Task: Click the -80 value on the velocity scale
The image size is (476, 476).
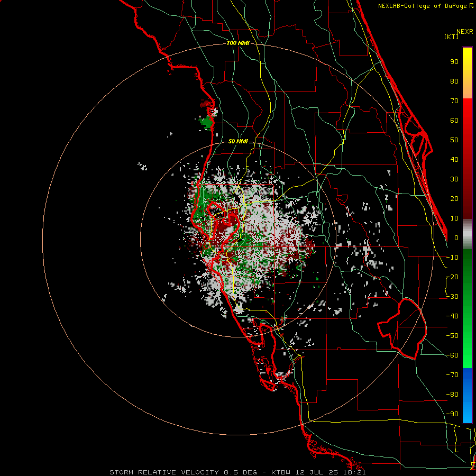Action: point(452,395)
